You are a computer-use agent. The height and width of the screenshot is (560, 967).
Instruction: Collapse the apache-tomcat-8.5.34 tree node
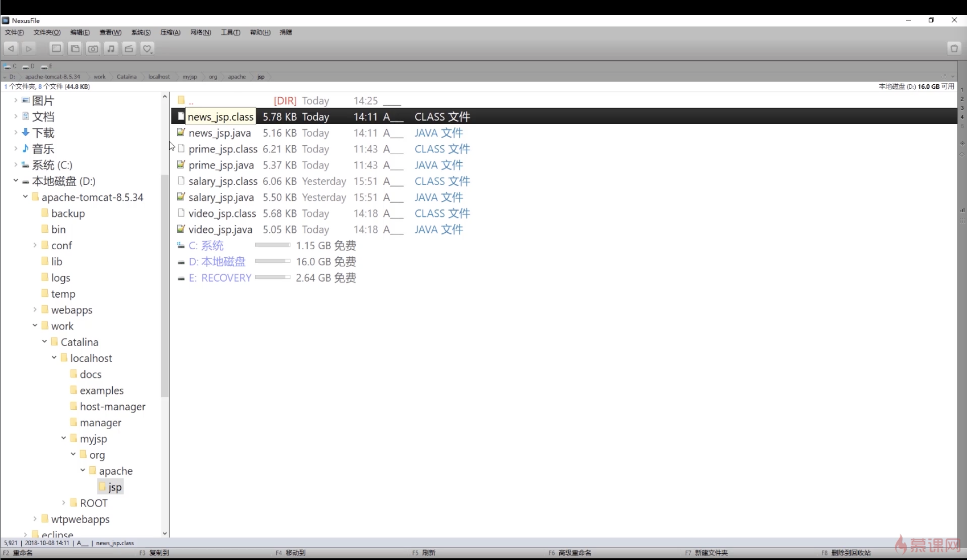pyautogui.click(x=26, y=197)
